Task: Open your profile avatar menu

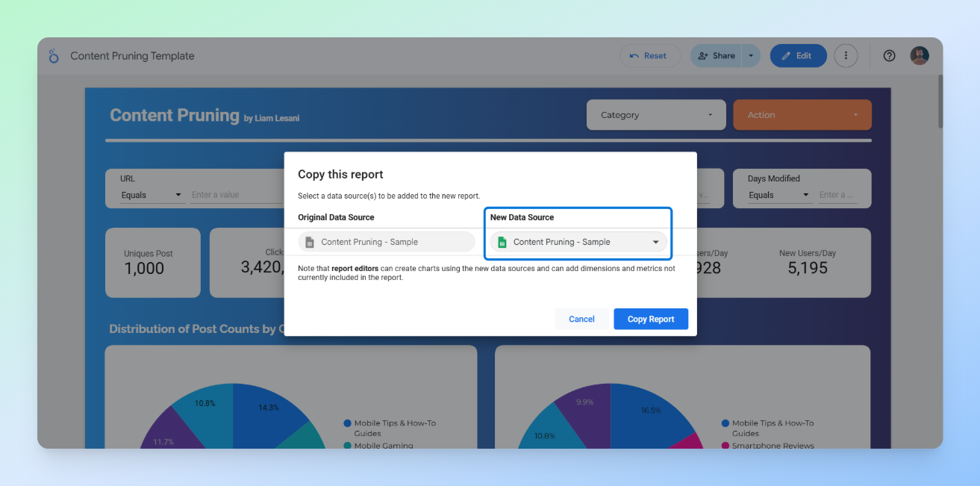Action: [919, 55]
